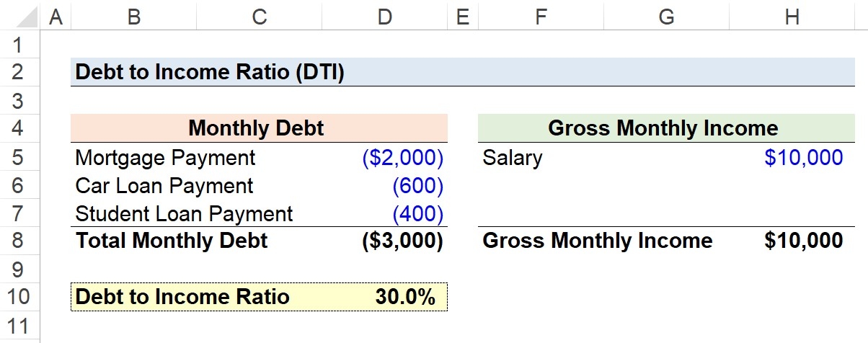Viewport: 868px width, 343px height.
Task: Click the Gross Monthly Income green header cell
Action: click(x=663, y=129)
